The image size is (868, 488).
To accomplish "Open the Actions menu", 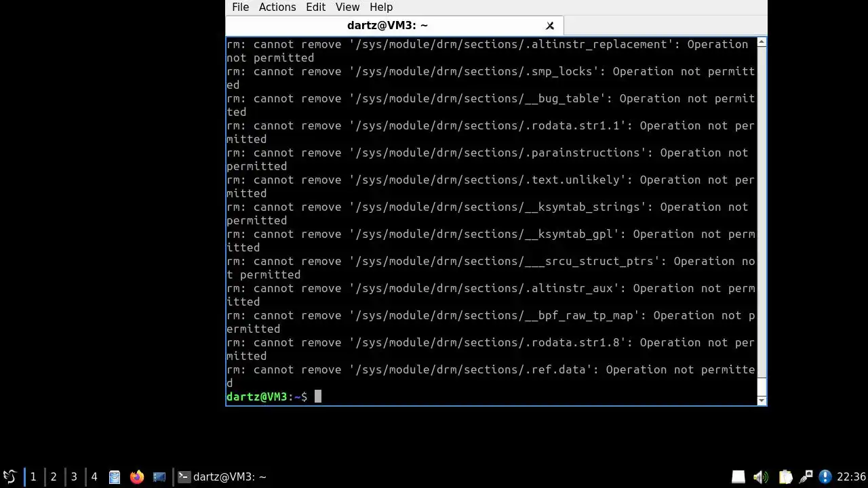I will (277, 7).
